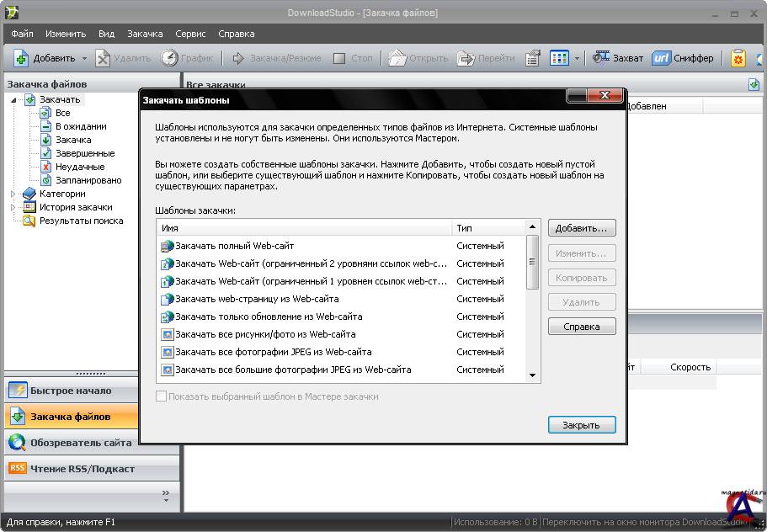Open the Вид menu
767x532 pixels.
pyautogui.click(x=106, y=34)
